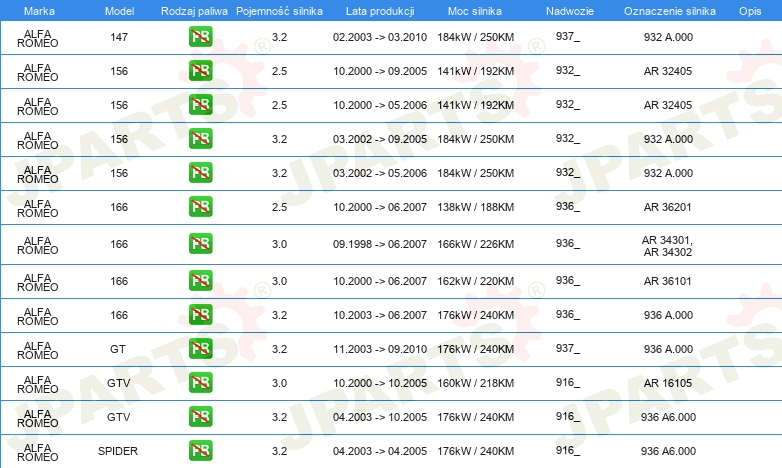This screenshot has width=782, height=468.
Task: Select the model cell 'SPIDER'
Action: [118, 451]
